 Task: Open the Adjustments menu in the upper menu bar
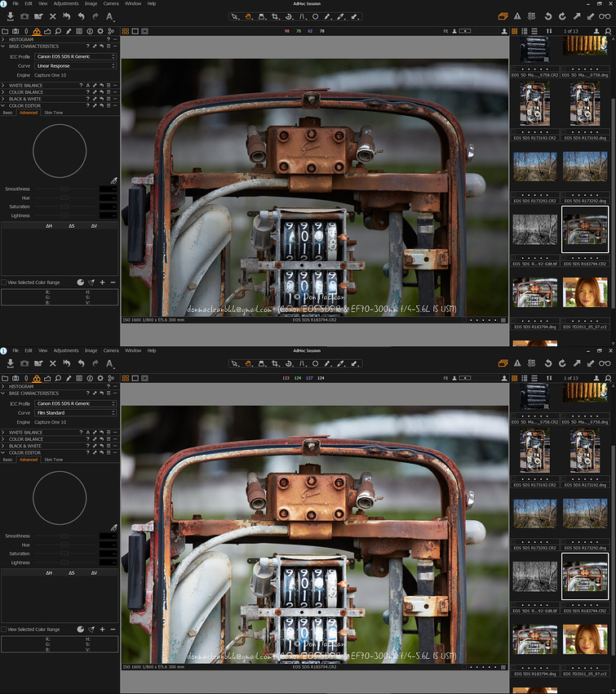(66, 4)
